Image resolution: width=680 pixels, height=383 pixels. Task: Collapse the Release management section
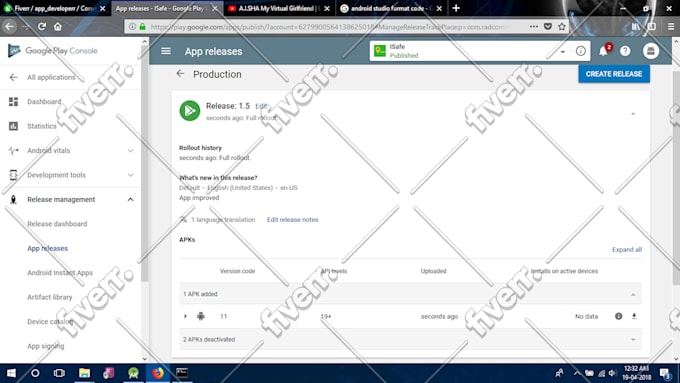pos(131,200)
